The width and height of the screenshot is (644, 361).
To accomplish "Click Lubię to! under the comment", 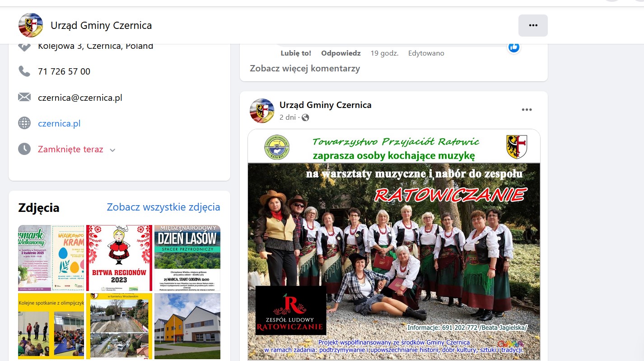I will coord(296,53).
